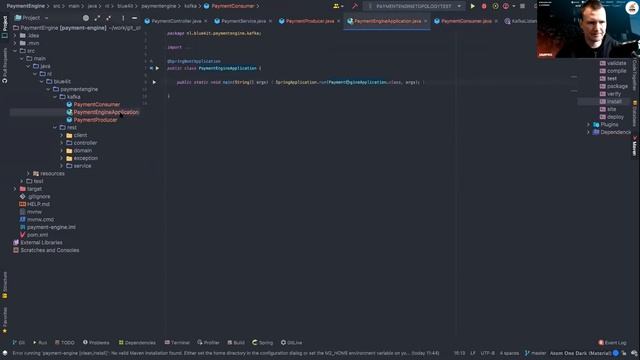Hide the Project panel with minus icon
Viewport: 640px width, 360px height.
[x=134, y=18]
